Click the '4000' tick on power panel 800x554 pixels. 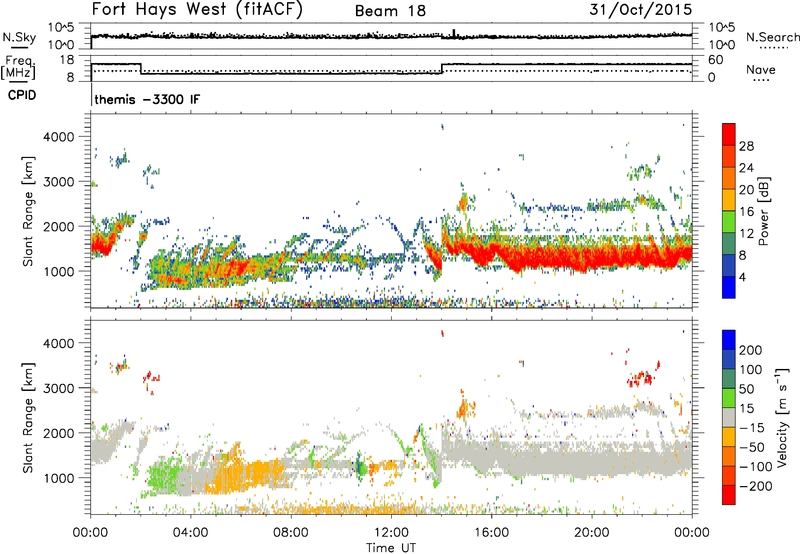point(58,137)
